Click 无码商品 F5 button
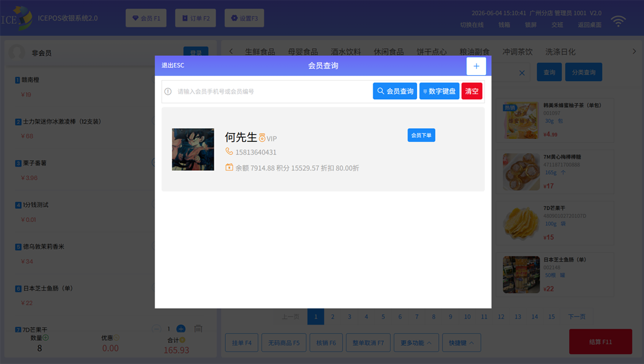 (284, 343)
